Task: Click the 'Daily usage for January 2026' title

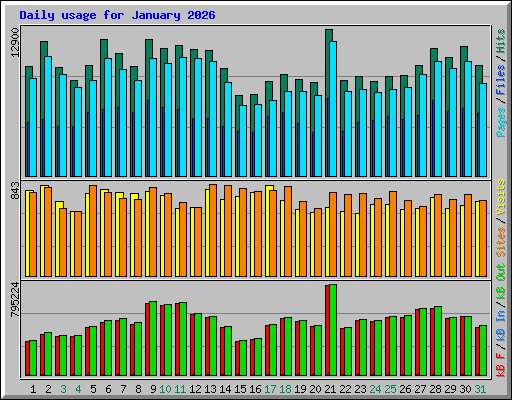Action: pyautogui.click(x=117, y=15)
